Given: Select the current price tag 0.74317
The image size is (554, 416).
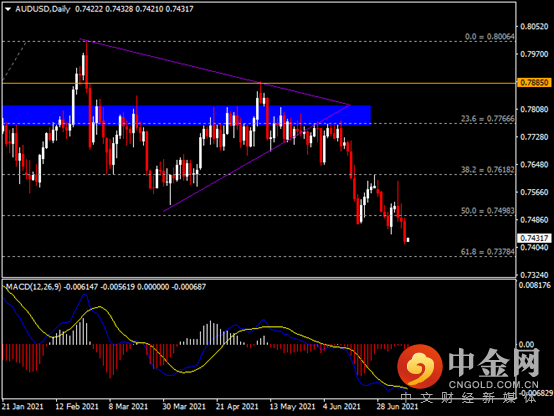Looking at the screenshot, I should [x=534, y=238].
